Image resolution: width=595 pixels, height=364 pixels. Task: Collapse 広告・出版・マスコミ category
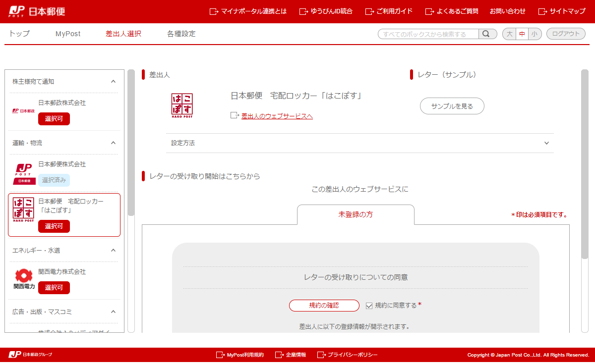pyautogui.click(x=113, y=312)
